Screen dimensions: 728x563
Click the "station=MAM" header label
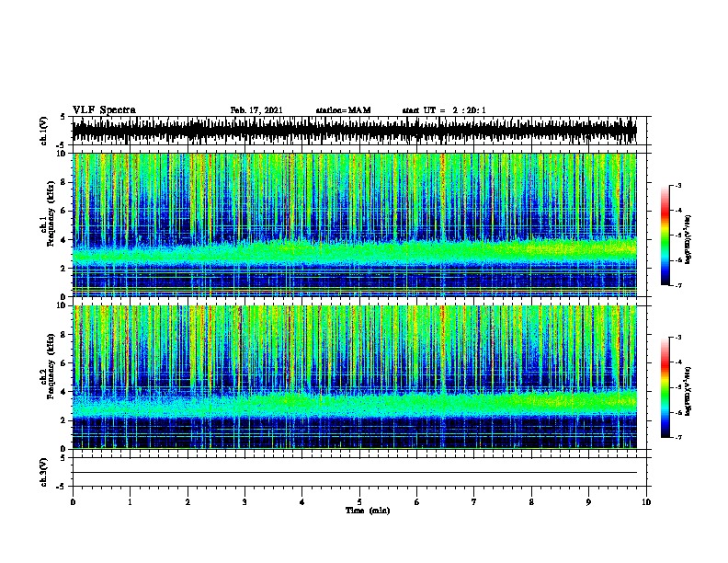pyautogui.click(x=343, y=110)
